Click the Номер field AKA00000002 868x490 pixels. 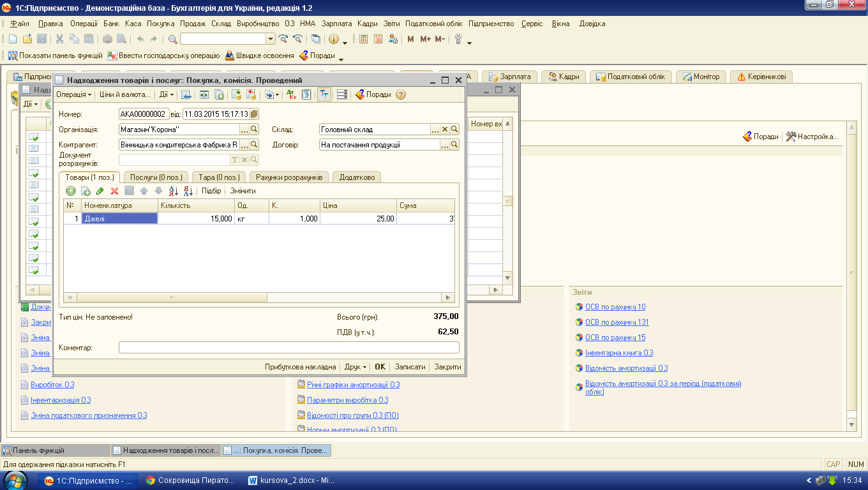(144, 114)
